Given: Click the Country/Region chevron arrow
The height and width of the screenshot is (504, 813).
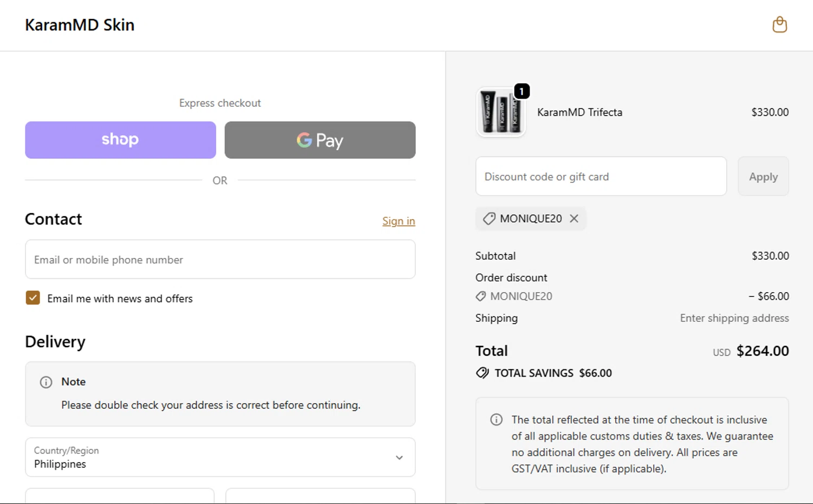Looking at the screenshot, I should tap(399, 457).
